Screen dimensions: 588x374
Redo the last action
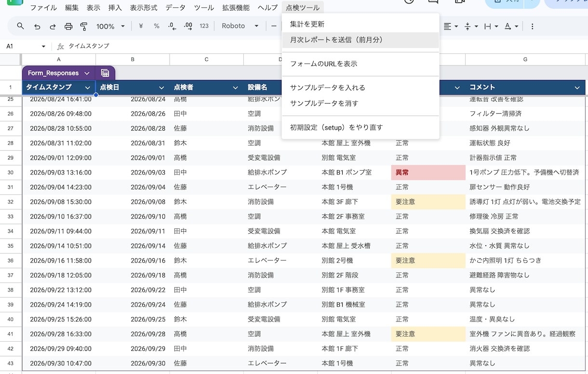[53, 26]
